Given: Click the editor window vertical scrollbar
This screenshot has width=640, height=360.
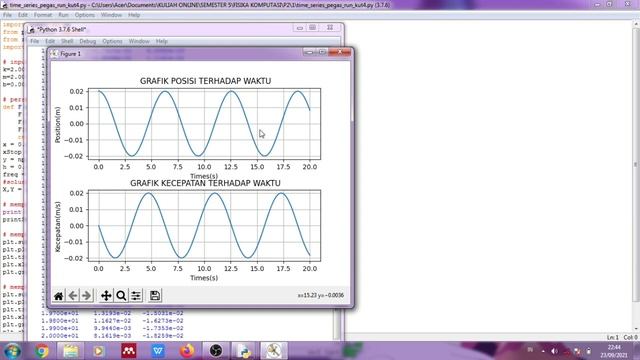Looking at the screenshot, I should [x=636, y=176].
